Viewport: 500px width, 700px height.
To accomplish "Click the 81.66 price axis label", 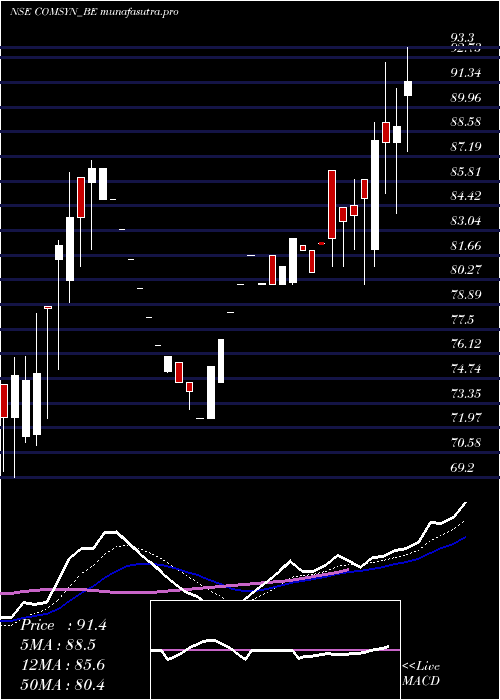I will pyautogui.click(x=466, y=246).
